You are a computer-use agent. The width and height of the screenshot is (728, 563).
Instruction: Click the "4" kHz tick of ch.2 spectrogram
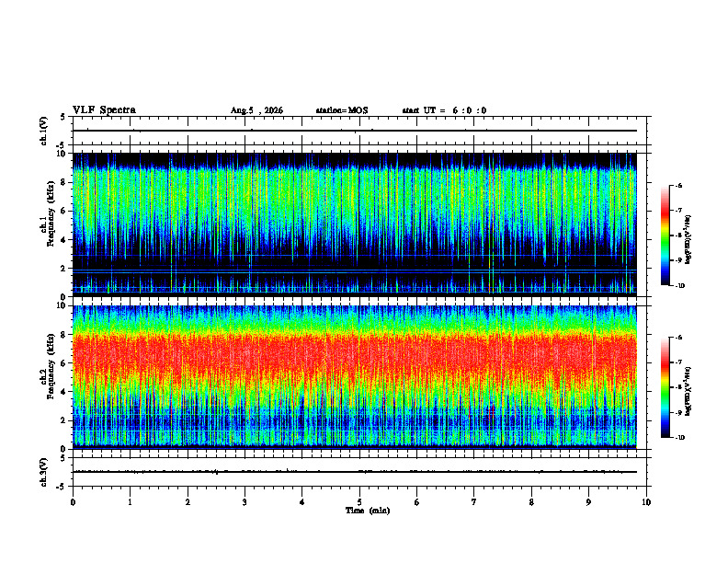[x=64, y=392]
